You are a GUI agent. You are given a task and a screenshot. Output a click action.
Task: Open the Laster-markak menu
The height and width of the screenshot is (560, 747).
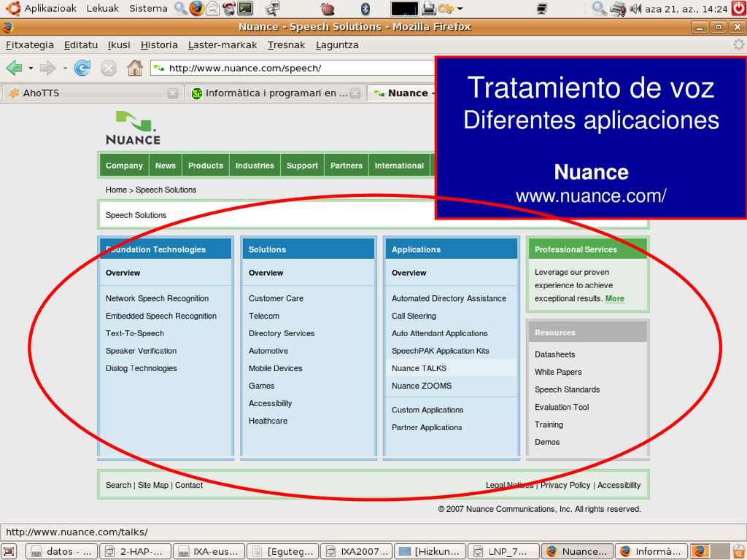pyautogui.click(x=222, y=44)
